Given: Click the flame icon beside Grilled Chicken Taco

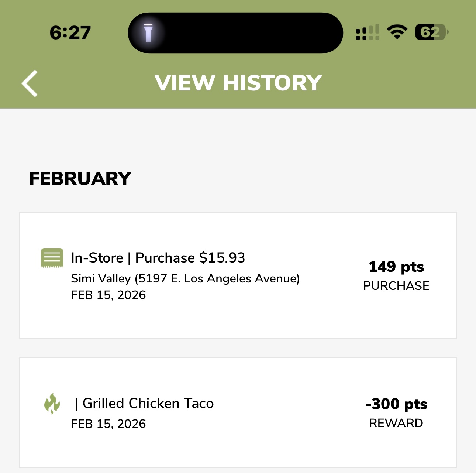Looking at the screenshot, I should 52,403.
